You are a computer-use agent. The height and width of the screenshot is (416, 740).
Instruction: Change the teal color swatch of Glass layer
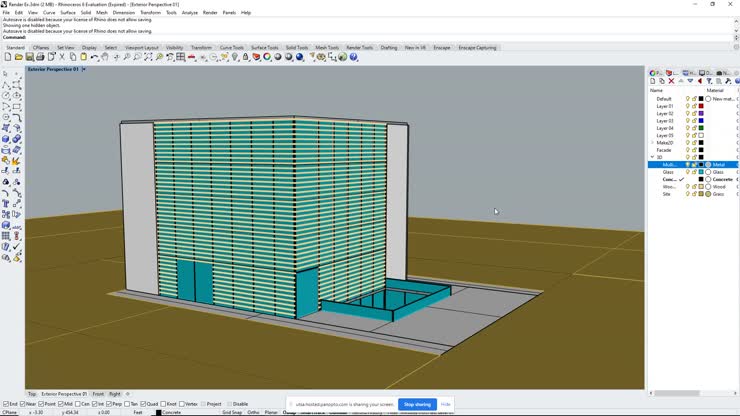click(701, 172)
